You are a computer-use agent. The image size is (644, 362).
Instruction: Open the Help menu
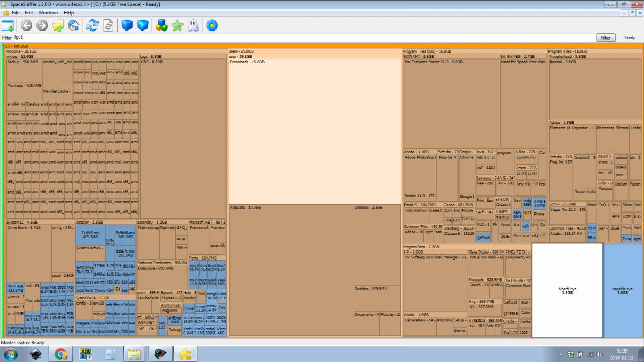click(69, 12)
